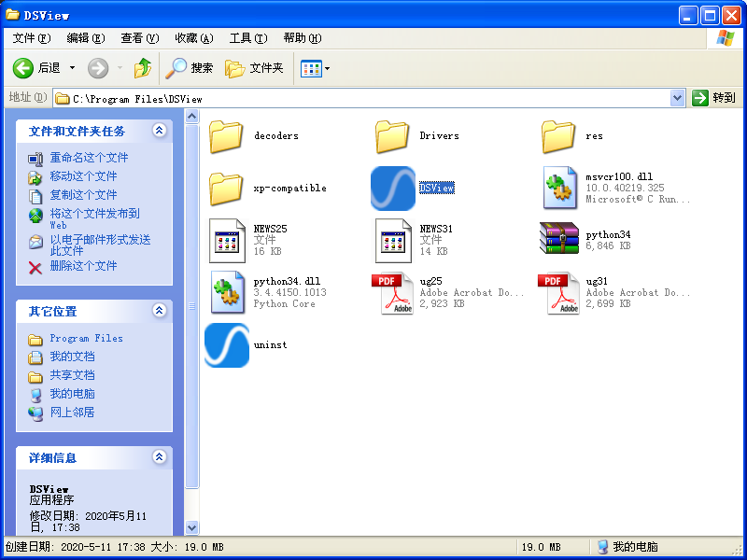Go to Program Files location
The height and width of the screenshot is (560, 747).
coord(86,339)
